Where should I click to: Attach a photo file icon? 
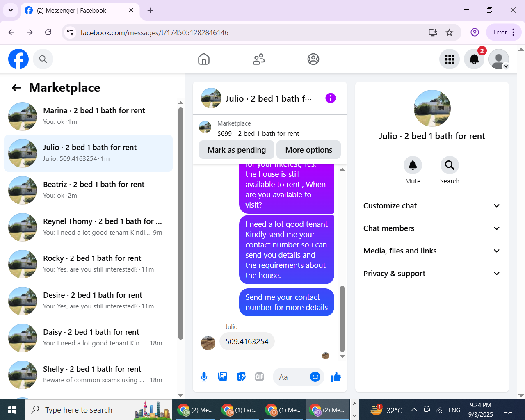click(x=223, y=377)
